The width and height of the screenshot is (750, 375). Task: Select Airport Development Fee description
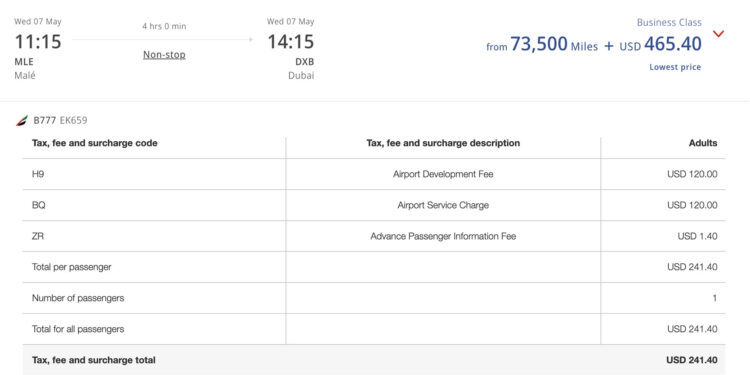click(x=443, y=174)
